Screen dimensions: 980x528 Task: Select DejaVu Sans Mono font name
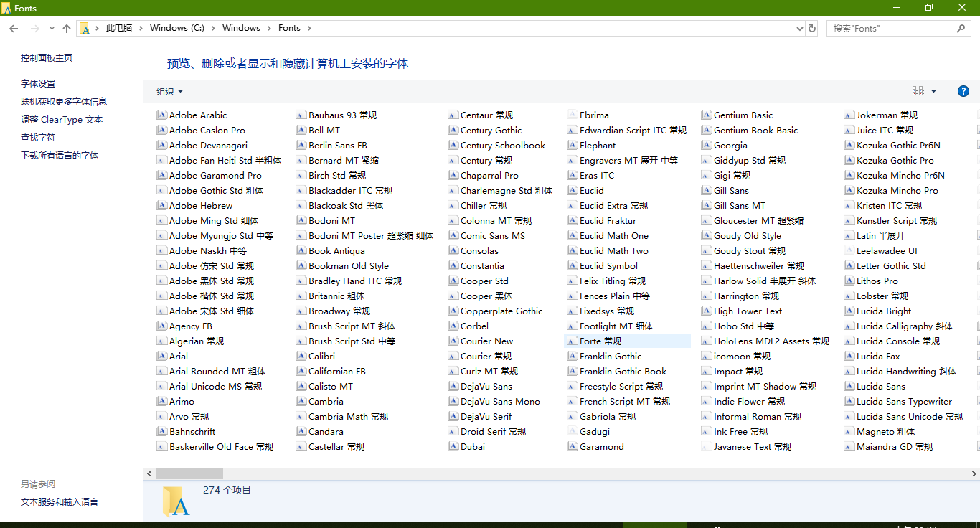click(500, 401)
